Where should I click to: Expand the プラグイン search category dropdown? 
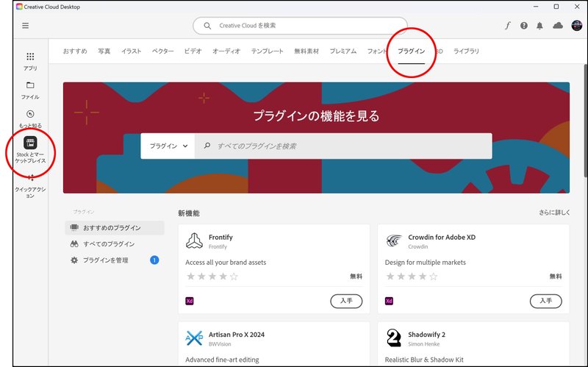coord(168,146)
